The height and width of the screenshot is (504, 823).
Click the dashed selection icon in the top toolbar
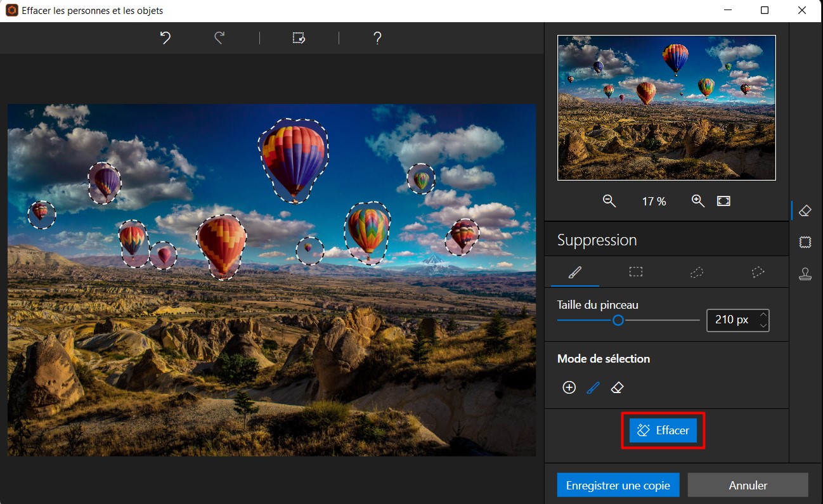click(x=299, y=38)
